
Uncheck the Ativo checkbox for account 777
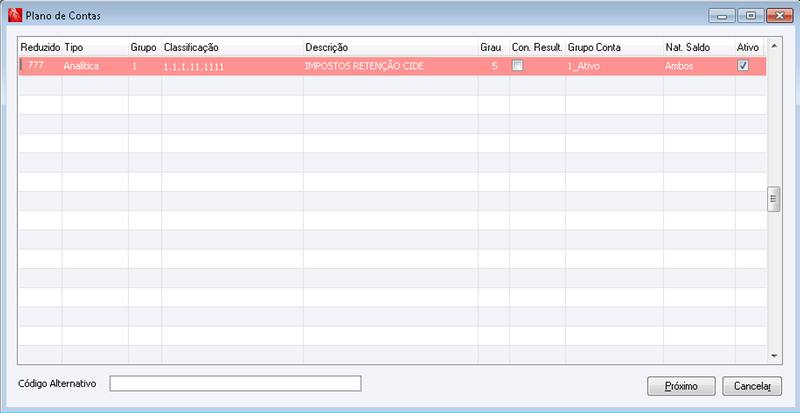pos(744,65)
